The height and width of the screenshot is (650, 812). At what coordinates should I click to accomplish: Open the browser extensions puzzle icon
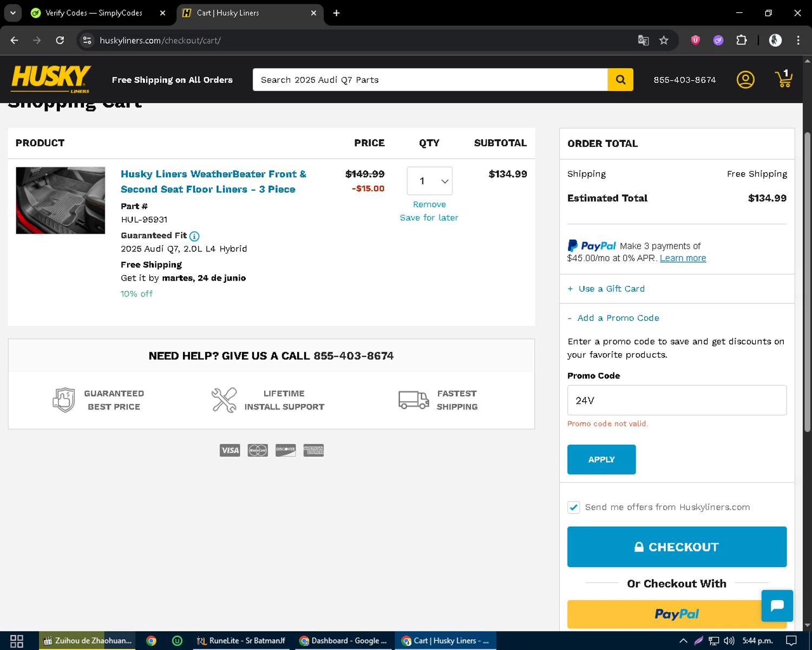(x=742, y=40)
